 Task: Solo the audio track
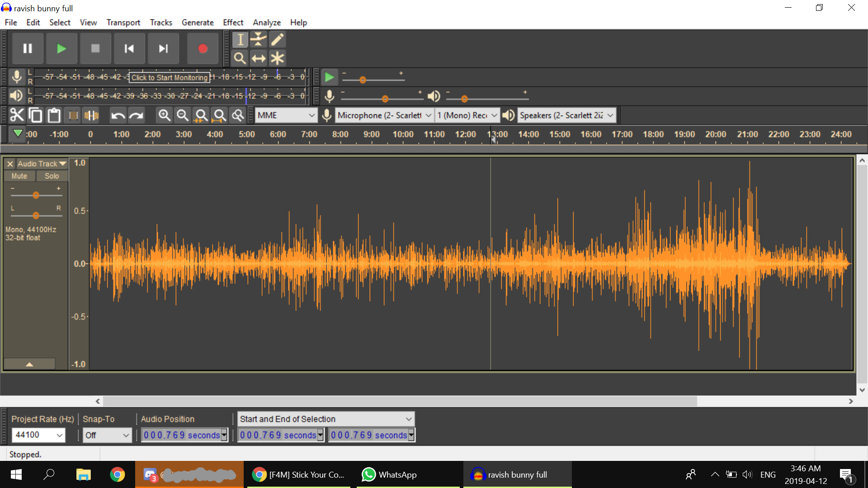pos(52,176)
